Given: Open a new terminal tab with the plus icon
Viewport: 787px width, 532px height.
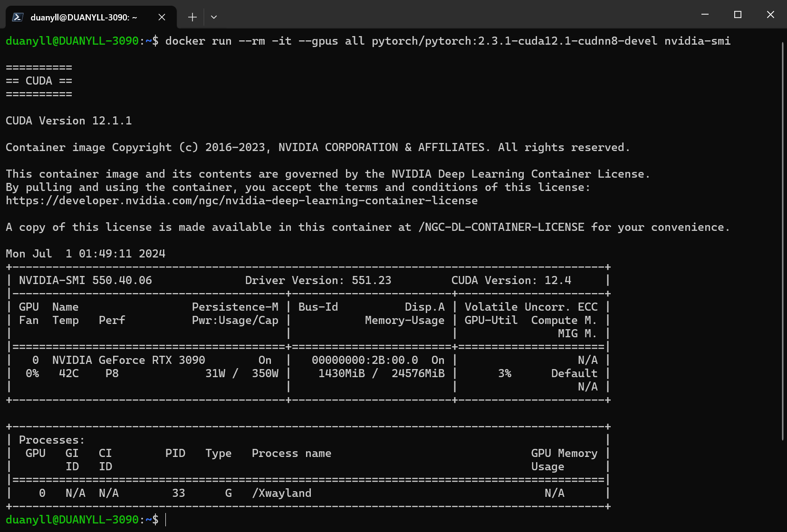Looking at the screenshot, I should [192, 17].
